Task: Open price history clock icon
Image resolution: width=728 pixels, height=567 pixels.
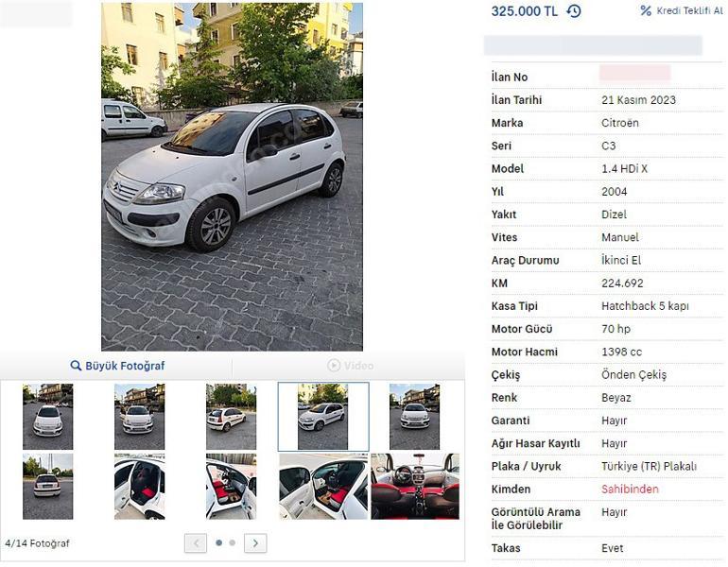Action: pos(574,11)
